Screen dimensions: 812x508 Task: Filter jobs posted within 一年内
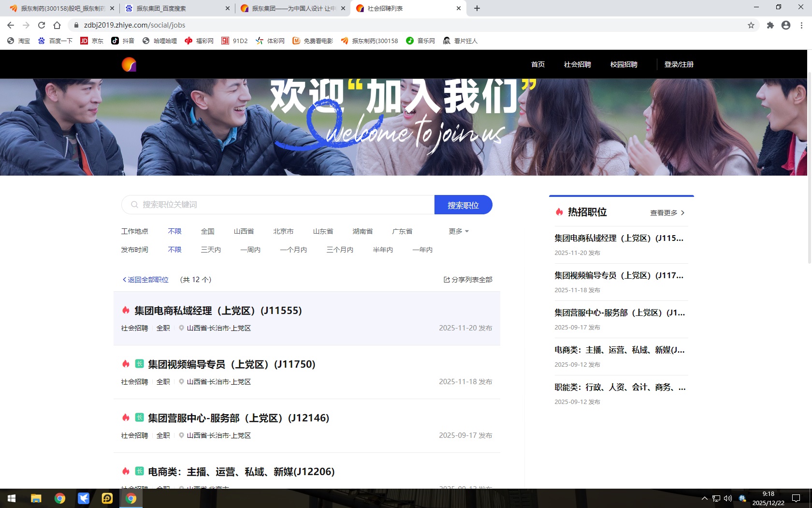click(x=422, y=250)
